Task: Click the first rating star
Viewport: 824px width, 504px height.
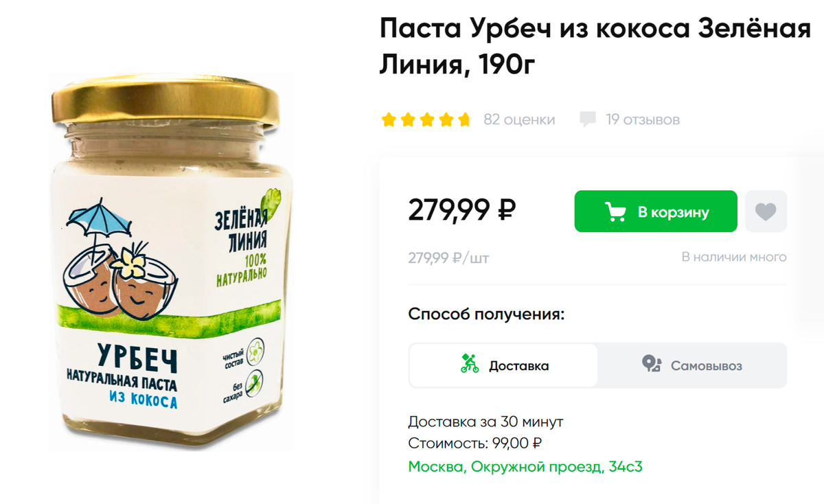Action: 389,120
